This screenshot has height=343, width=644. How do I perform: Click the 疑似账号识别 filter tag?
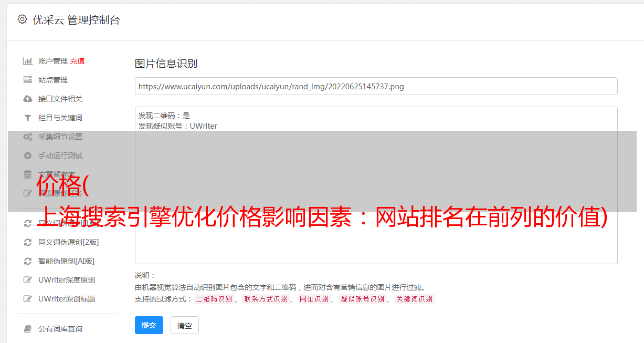pos(363,299)
